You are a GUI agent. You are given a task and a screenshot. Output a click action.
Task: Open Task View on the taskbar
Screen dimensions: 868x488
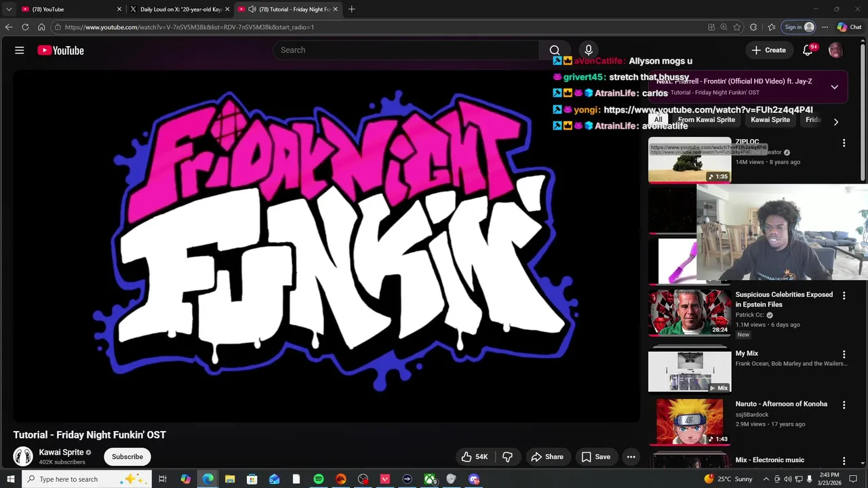pos(163,479)
